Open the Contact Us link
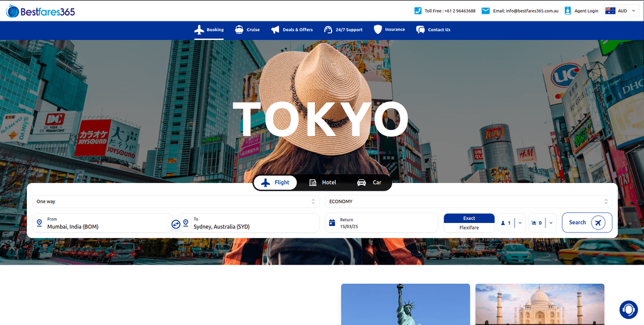Screen dimensions: 644x325 click(433, 30)
